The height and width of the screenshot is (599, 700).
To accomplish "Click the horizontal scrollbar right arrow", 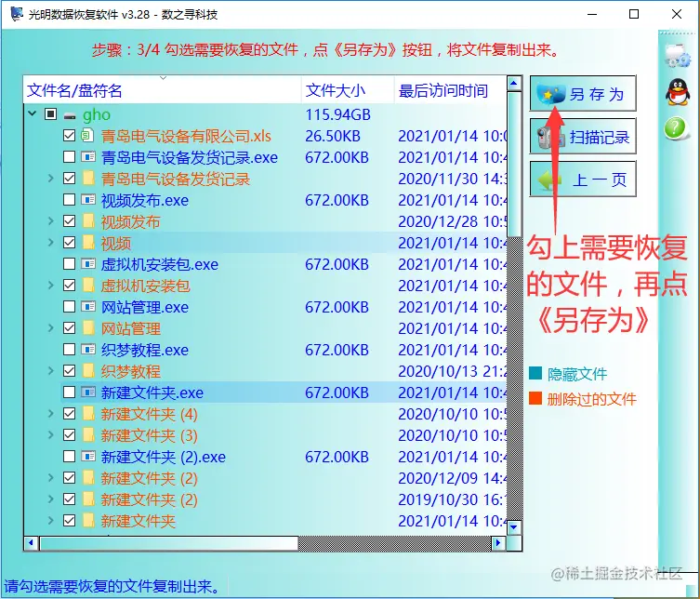I will click(497, 543).
